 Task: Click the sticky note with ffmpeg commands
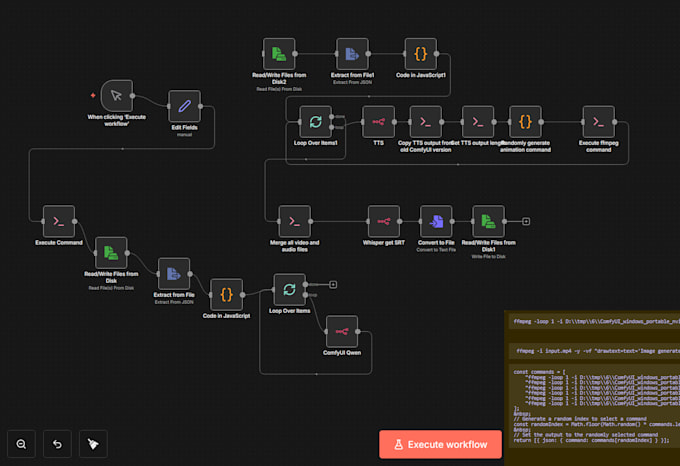point(592,388)
